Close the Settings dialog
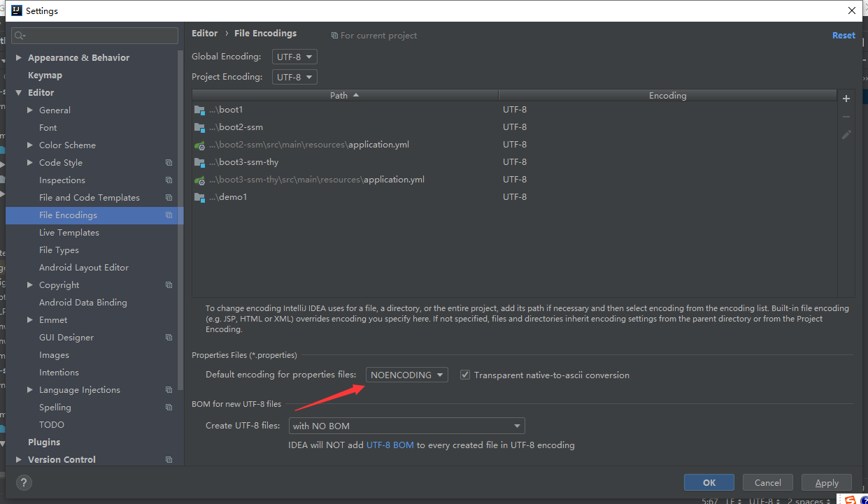The width and height of the screenshot is (868, 504). click(851, 10)
